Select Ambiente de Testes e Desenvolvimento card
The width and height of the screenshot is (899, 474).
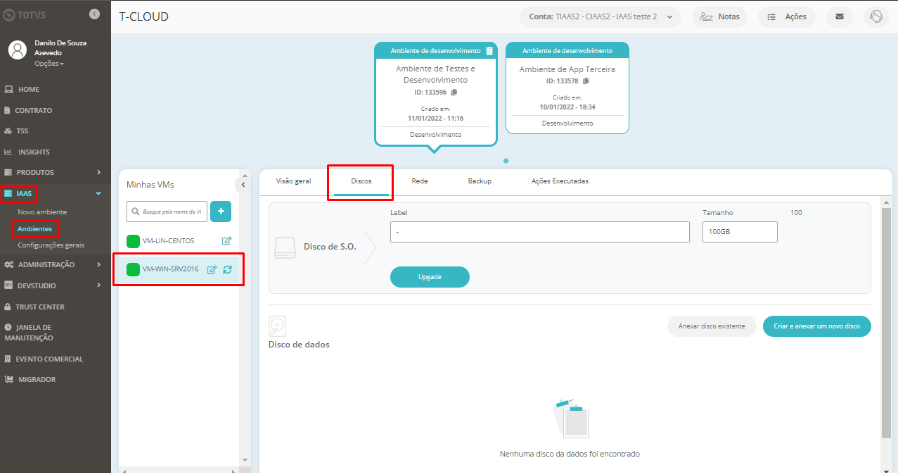tap(436, 94)
